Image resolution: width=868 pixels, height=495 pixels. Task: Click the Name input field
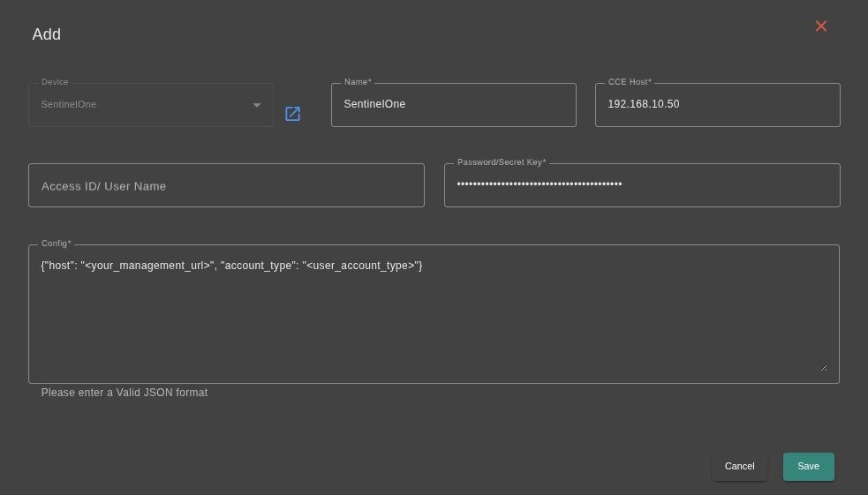click(x=453, y=105)
